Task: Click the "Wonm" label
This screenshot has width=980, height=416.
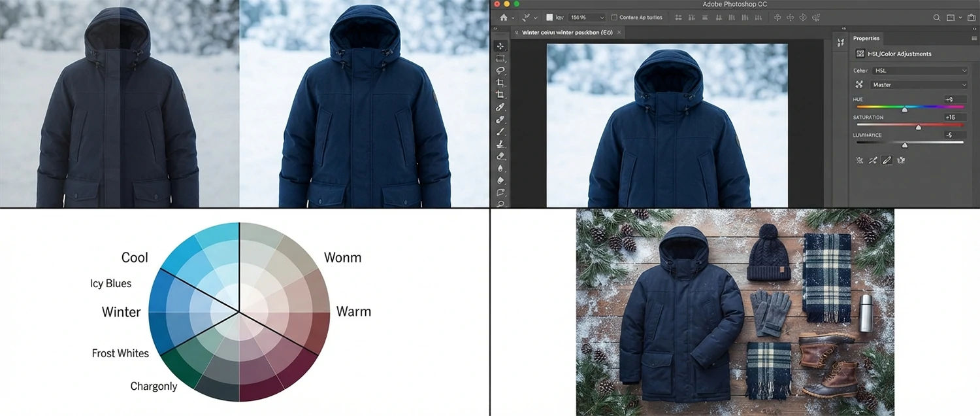Action: (x=342, y=257)
